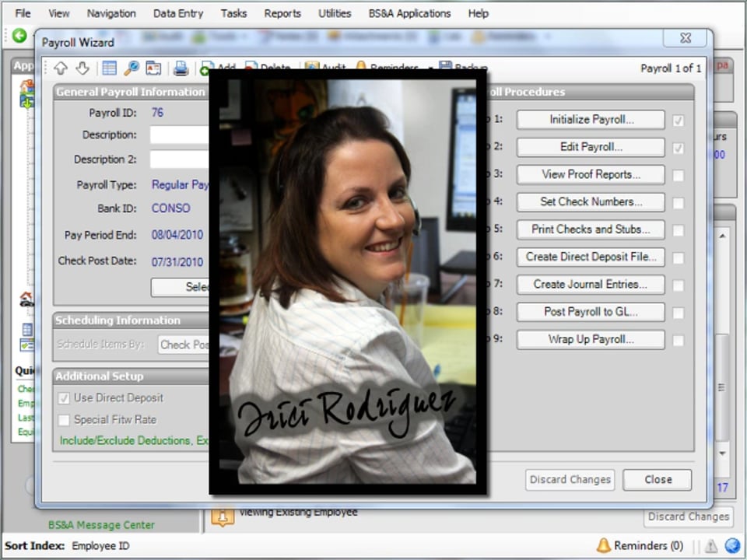747x560 pixels.
Task: Click the warning triangle status bar icon
Action: (710, 546)
